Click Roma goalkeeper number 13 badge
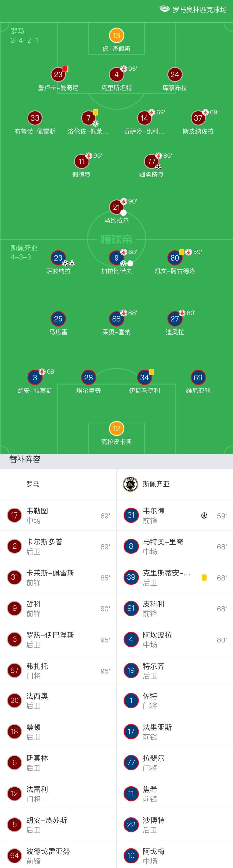Screen dimensions: 233x868 (x=116, y=35)
